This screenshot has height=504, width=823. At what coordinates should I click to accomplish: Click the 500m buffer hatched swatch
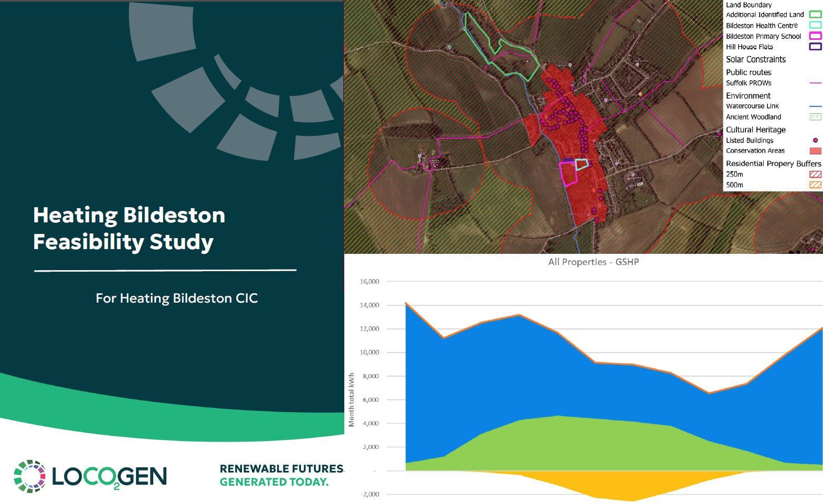815,185
